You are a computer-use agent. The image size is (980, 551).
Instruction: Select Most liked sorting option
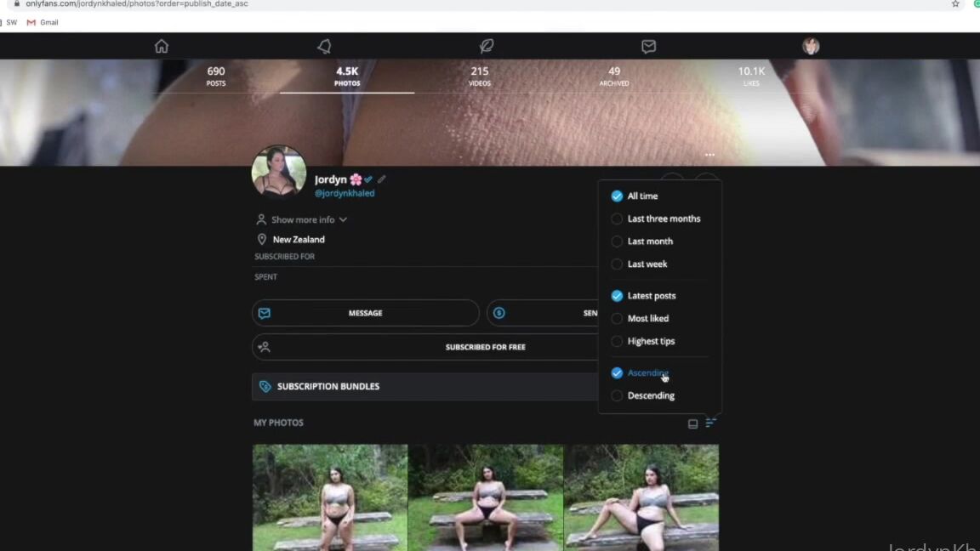click(x=648, y=318)
